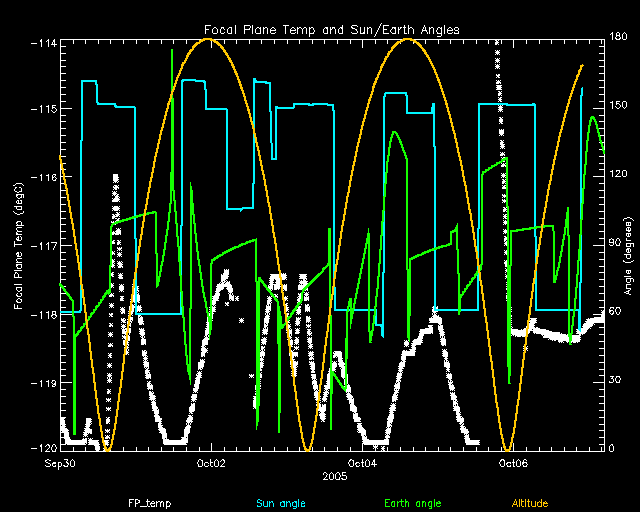Viewport: 640px width, 512px height.
Task: Click the Sep30 date tick label
Action: [61, 463]
